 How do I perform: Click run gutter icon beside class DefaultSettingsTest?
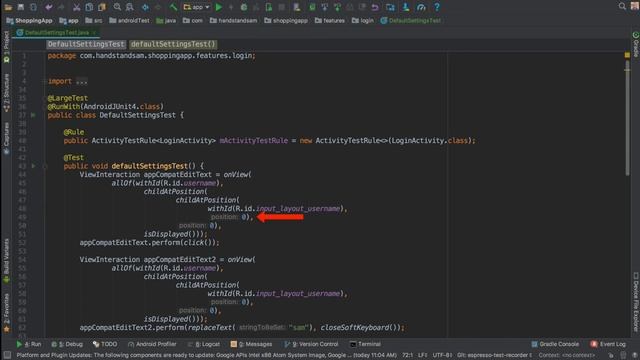tap(33, 115)
